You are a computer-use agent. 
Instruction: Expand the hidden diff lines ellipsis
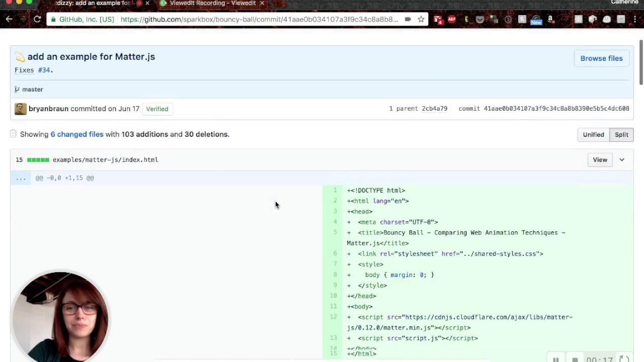point(21,178)
